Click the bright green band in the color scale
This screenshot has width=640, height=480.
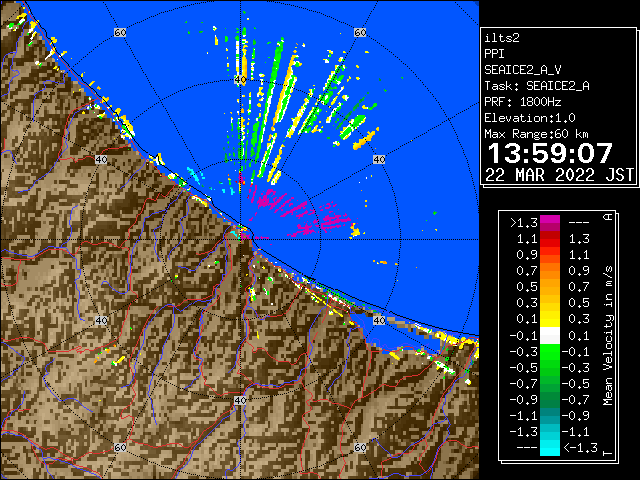click(550, 352)
